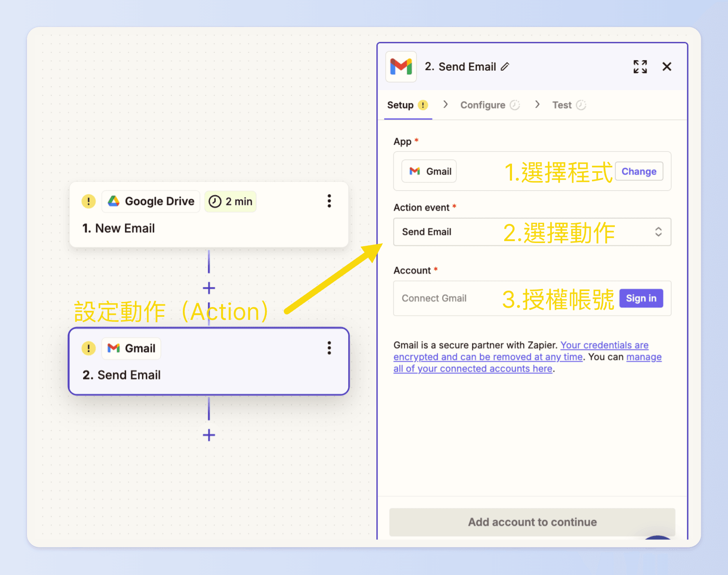Add a step after Send Email
This screenshot has width=728, height=575.
coord(209,435)
